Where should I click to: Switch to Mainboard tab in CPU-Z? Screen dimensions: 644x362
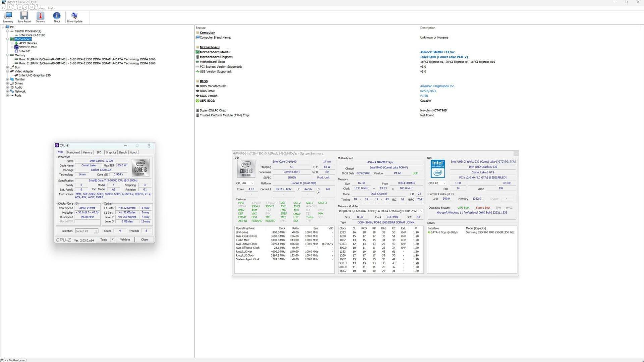click(73, 153)
